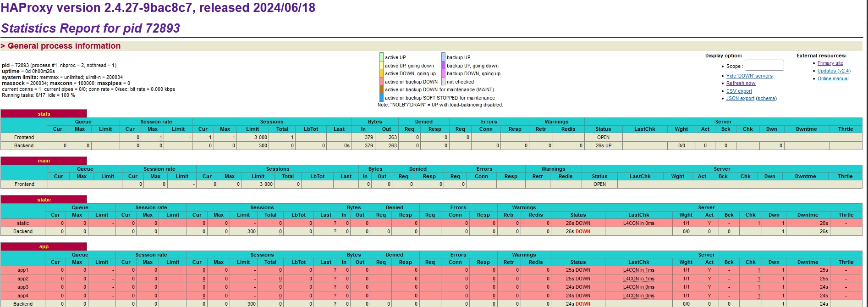Click server name app3
Viewport: 868px width, 307px height.
click(23, 287)
